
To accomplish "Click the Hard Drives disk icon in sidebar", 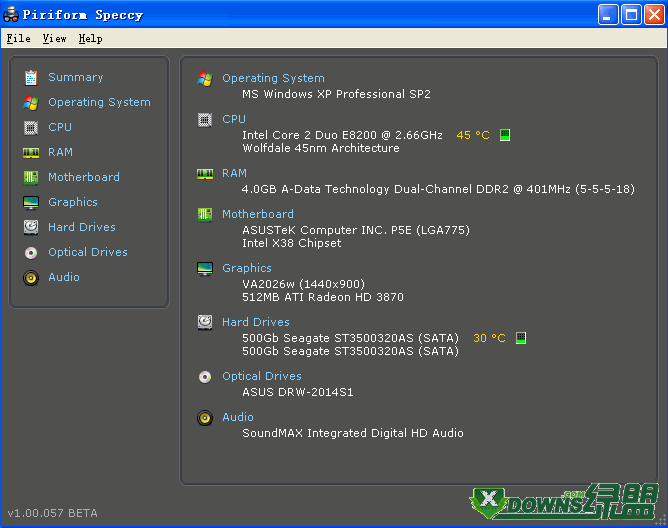I will click(31, 228).
